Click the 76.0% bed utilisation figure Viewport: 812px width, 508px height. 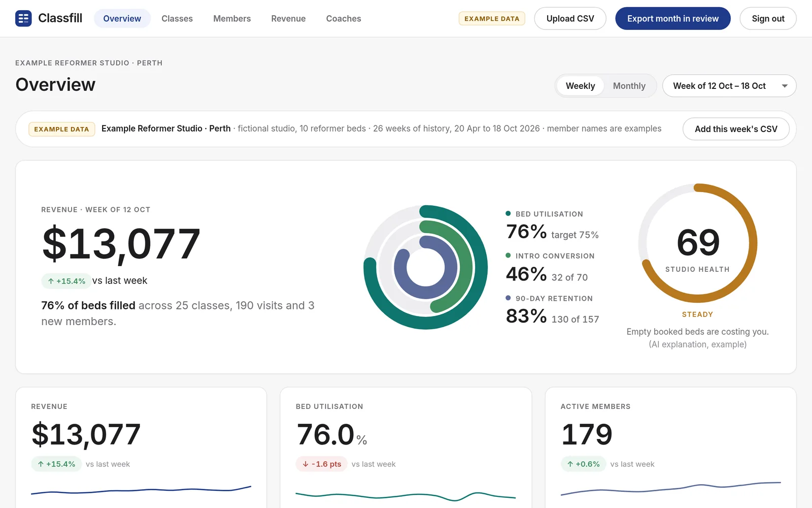pyautogui.click(x=331, y=434)
